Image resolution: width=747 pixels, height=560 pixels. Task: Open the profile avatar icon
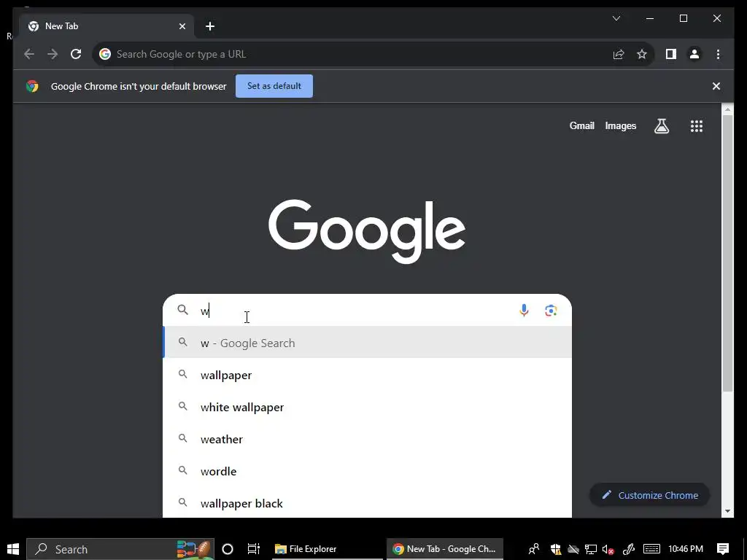pos(694,54)
